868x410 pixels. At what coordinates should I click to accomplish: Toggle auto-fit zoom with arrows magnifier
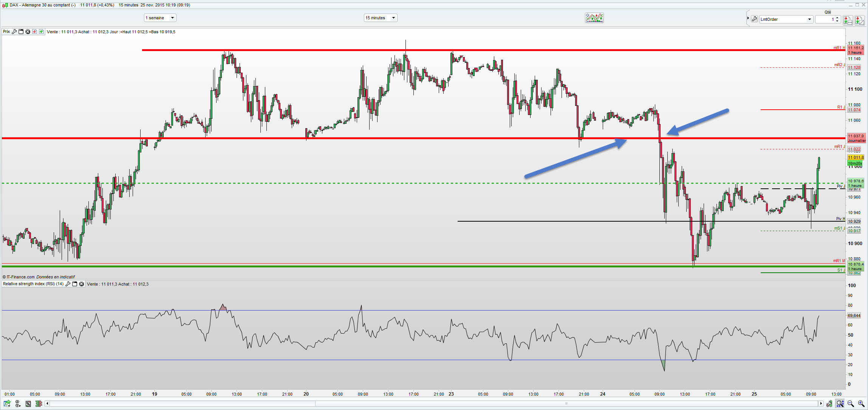pyautogui.click(x=840, y=404)
